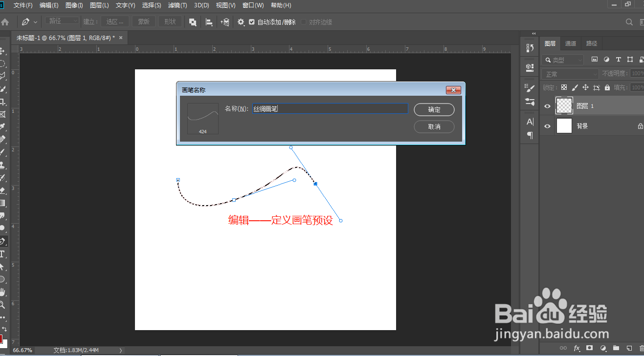Open the Paragraph panel icon

click(x=530, y=135)
